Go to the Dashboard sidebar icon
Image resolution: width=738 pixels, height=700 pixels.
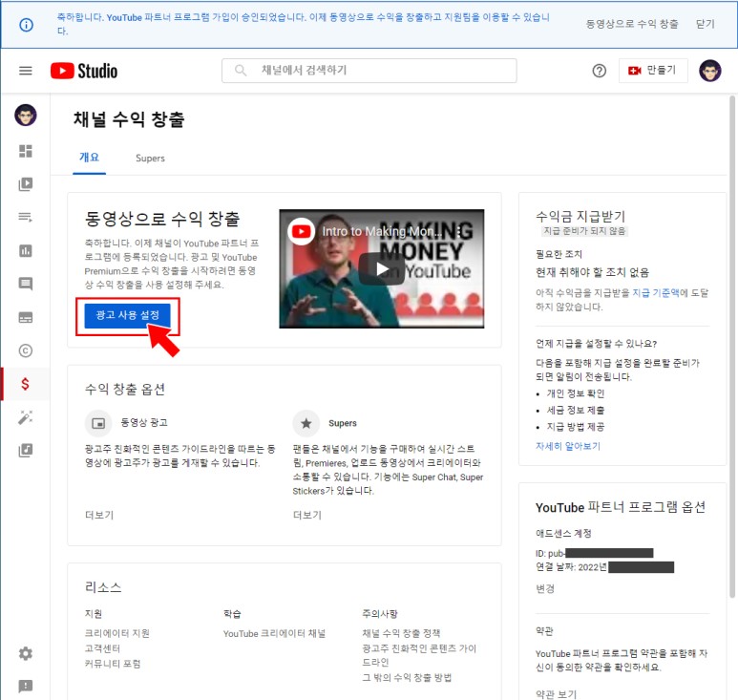26,151
